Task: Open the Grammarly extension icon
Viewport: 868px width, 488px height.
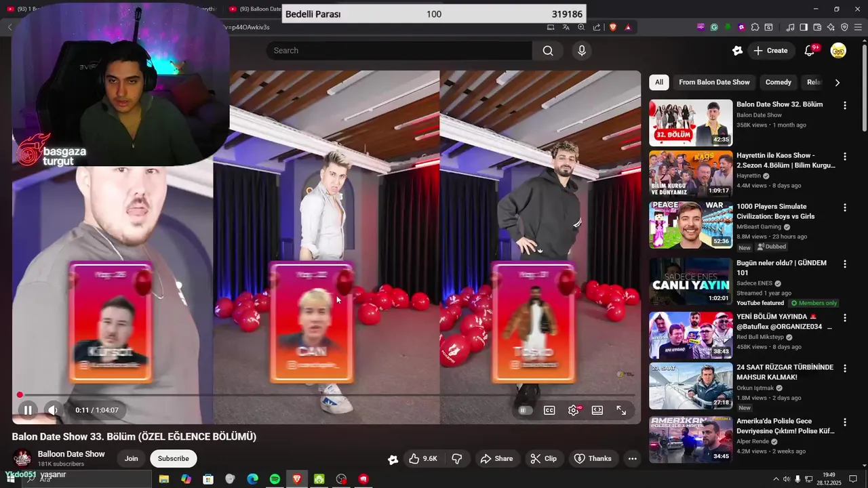Action: point(714,27)
